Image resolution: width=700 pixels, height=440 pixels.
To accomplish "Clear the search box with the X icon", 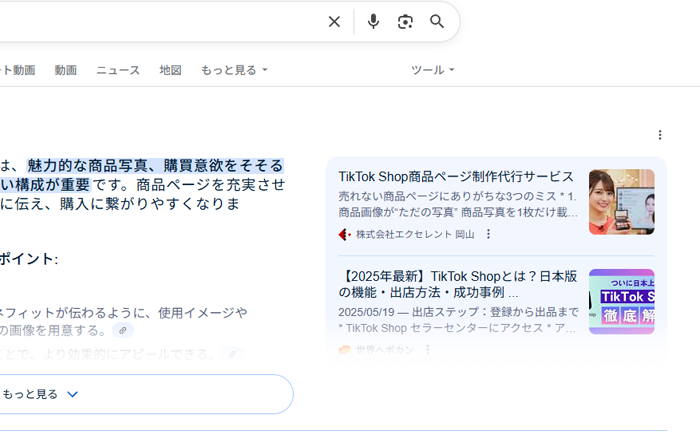I will point(334,21).
